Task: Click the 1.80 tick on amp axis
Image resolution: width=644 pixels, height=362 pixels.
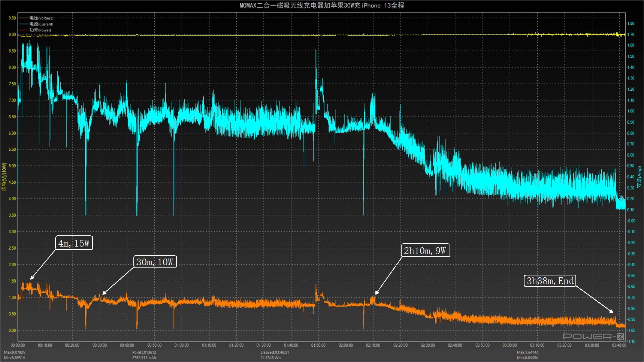Action: click(x=631, y=23)
